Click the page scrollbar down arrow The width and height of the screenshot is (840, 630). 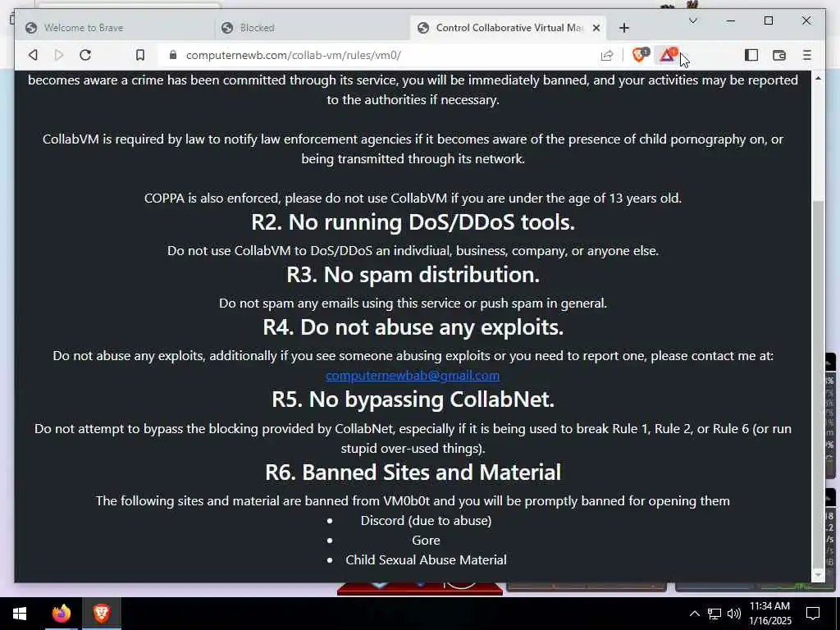coord(818,574)
